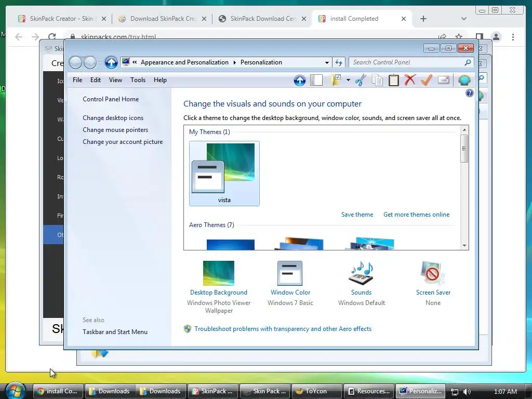Click the Window Color link text
The image size is (532, 399).
(290, 292)
